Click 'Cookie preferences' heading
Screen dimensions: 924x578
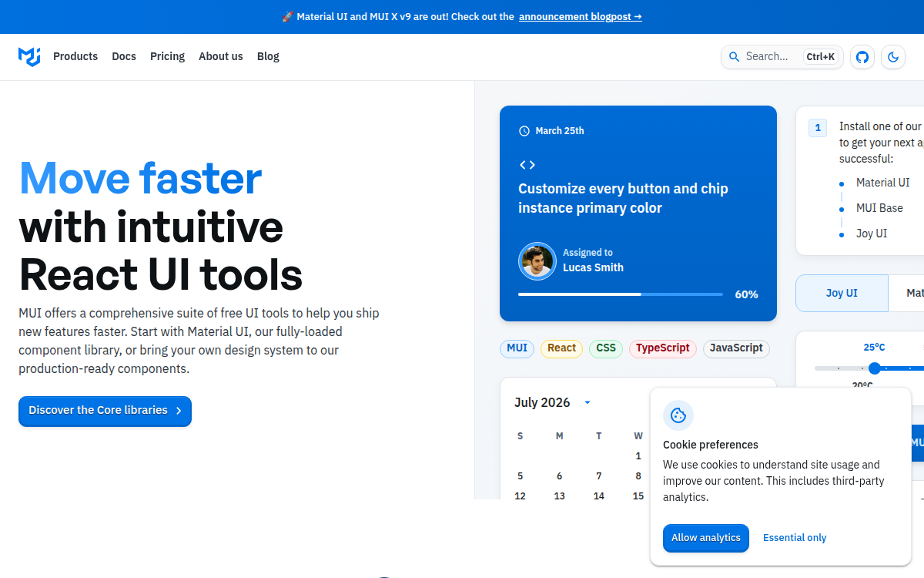click(711, 445)
